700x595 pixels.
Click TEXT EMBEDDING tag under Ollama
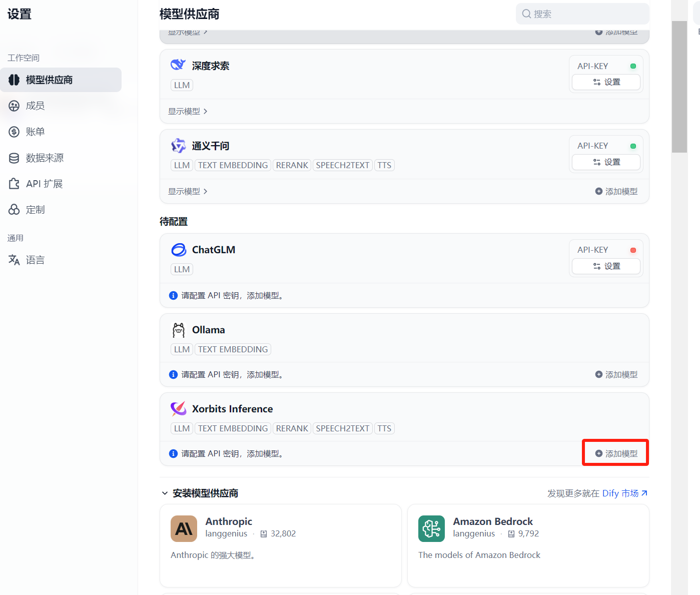tap(233, 349)
